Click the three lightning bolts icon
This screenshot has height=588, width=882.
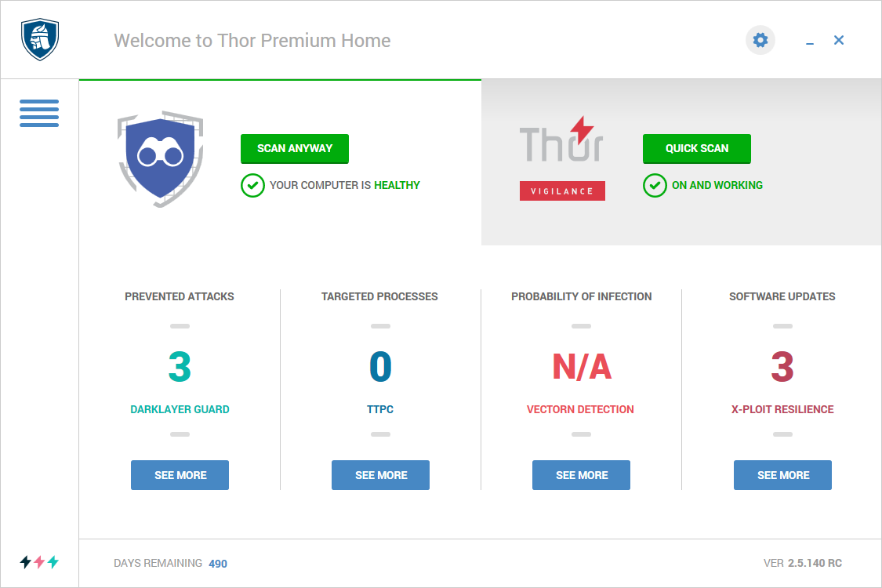(x=39, y=561)
